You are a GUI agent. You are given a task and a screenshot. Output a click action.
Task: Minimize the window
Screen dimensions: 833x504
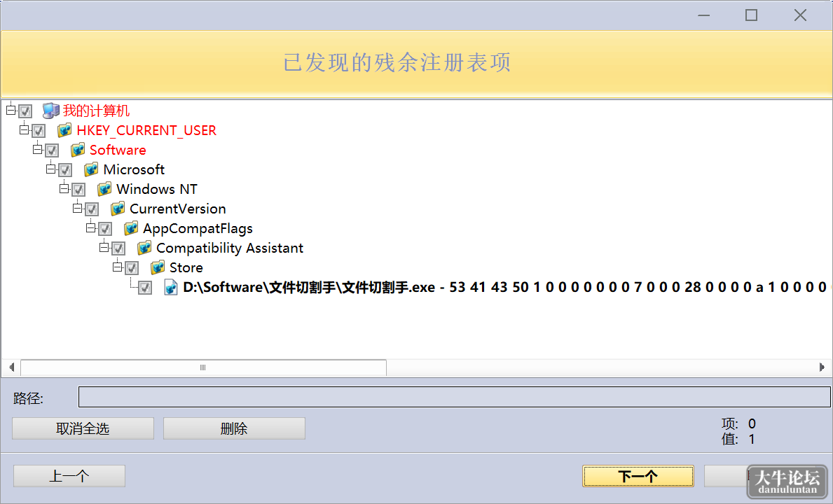(704, 15)
